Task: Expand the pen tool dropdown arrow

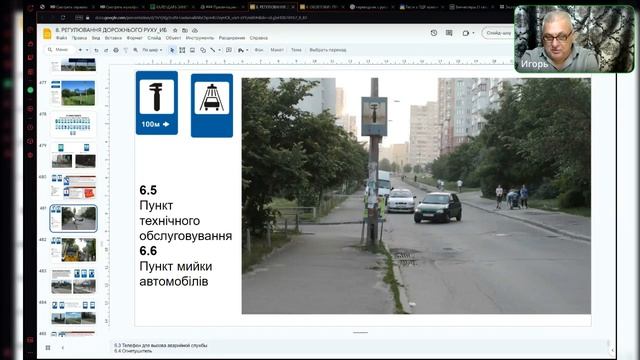Action: (x=247, y=50)
